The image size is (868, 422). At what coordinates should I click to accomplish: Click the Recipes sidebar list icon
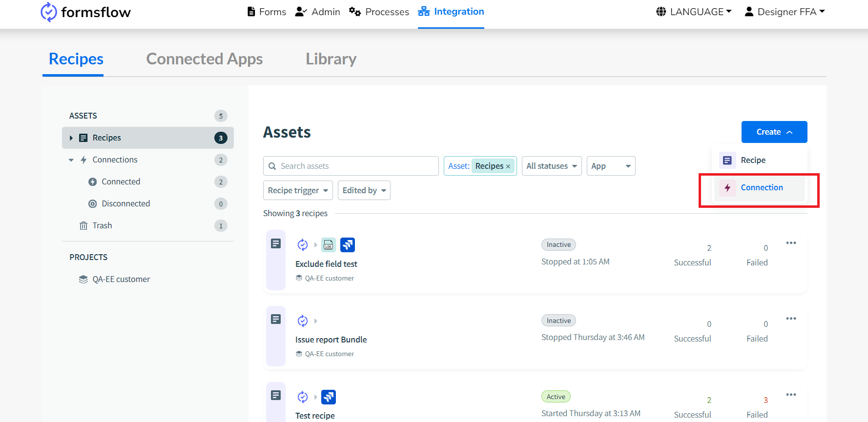click(x=83, y=138)
